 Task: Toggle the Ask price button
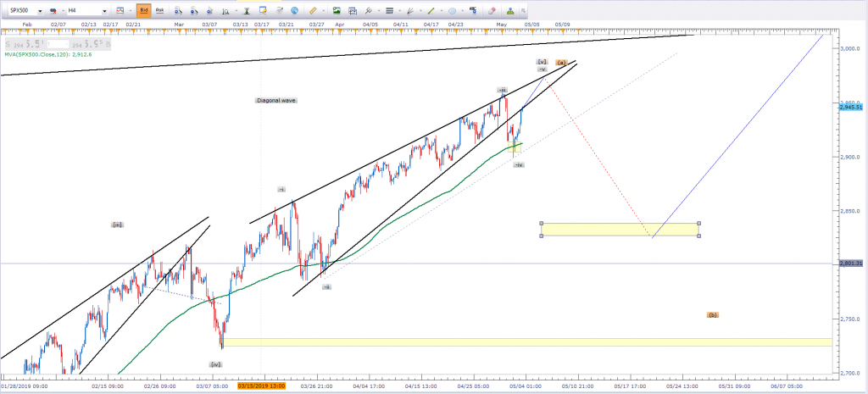coord(159,10)
